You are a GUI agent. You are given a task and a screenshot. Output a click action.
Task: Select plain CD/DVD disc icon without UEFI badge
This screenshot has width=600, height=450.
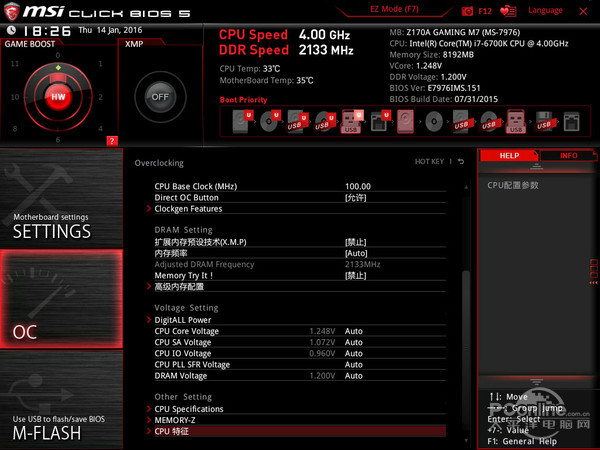click(x=434, y=122)
